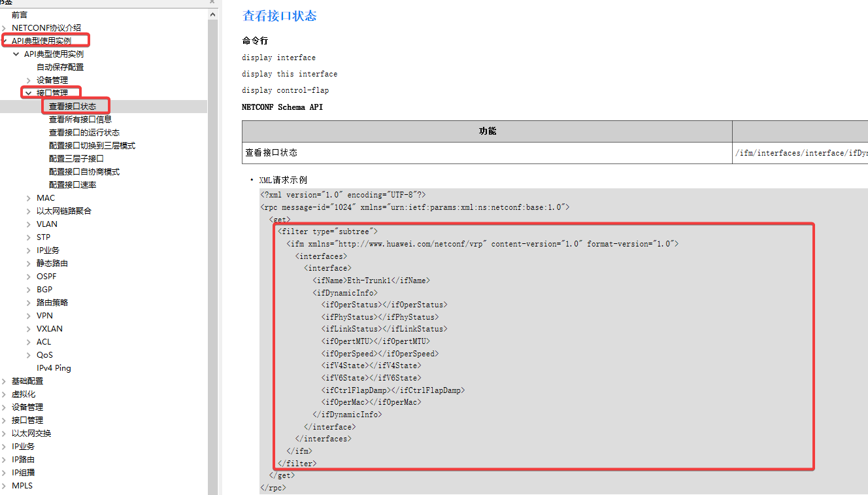Expand the ACL tree node
This screenshot has height=495, width=868.
[29, 342]
